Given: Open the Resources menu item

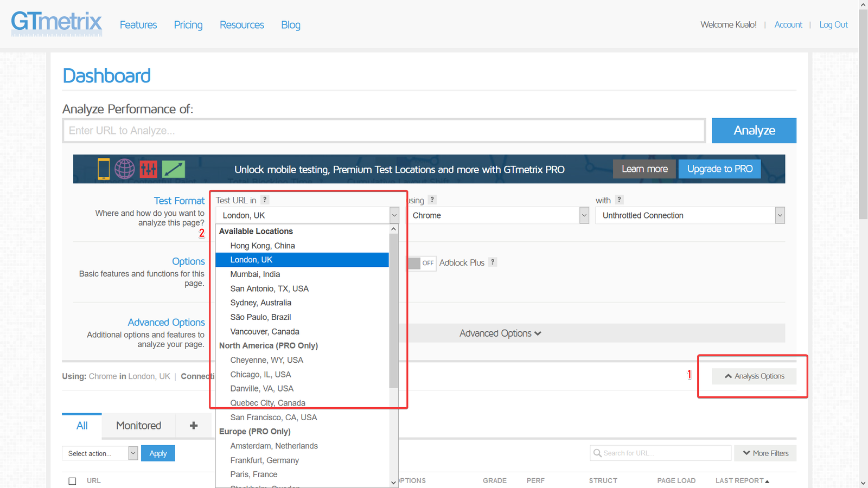Looking at the screenshot, I should (x=242, y=25).
